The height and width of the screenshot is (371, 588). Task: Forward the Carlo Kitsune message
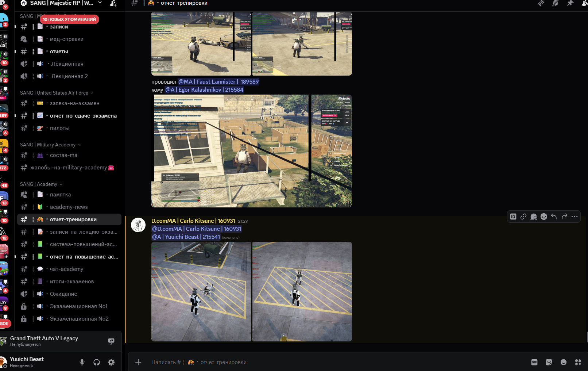click(x=564, y=217)
